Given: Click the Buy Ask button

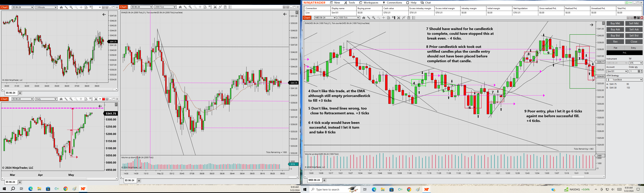Looking at the screenshot, I should point(615,29).
